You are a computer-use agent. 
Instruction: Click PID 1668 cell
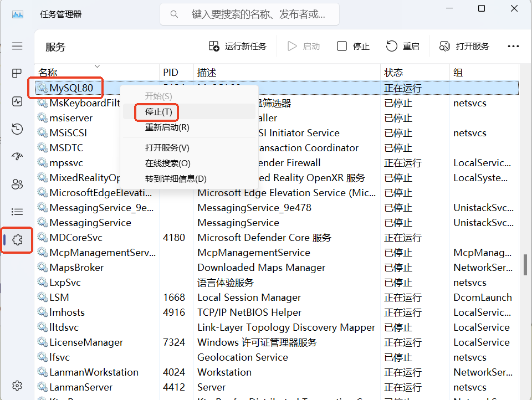(174, 297)
